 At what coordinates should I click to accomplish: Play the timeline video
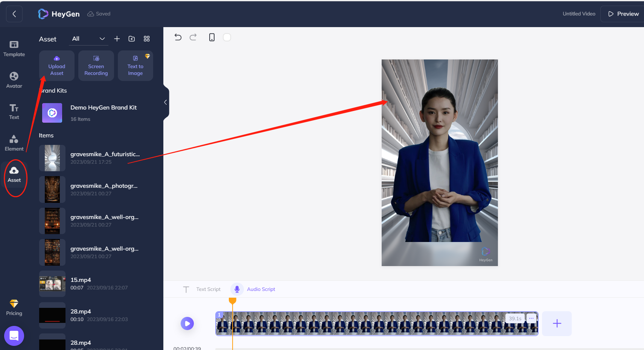187,323
